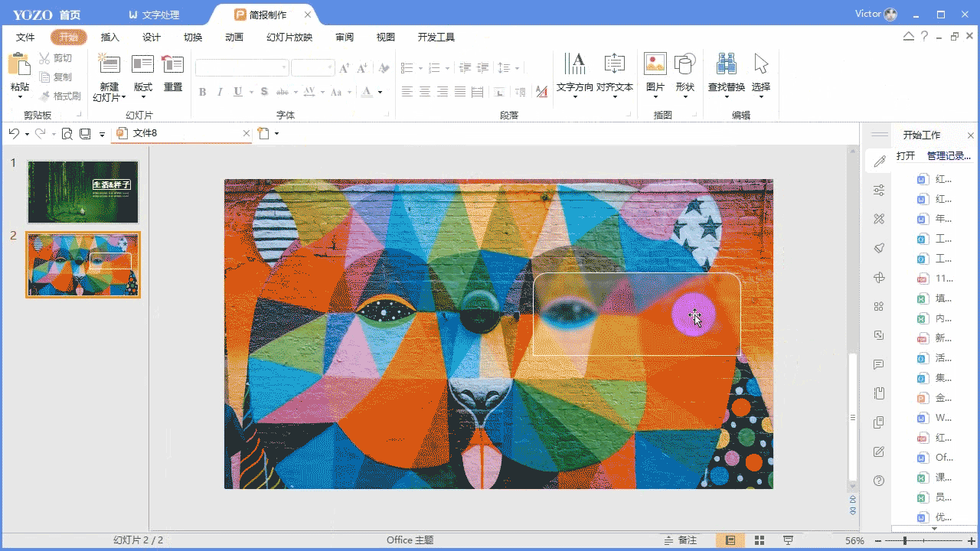Open the 文件 menu

click(25, 37)
